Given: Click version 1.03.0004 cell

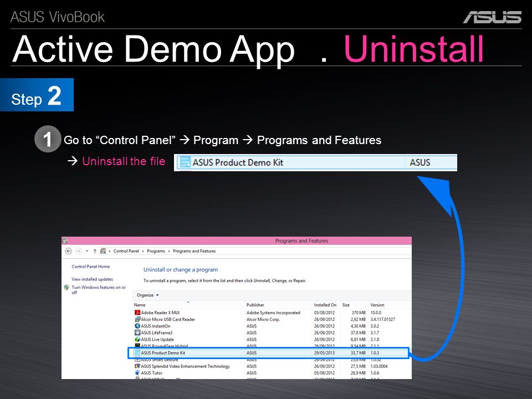Looking at the screenshot, I should [x=378, y=366].
